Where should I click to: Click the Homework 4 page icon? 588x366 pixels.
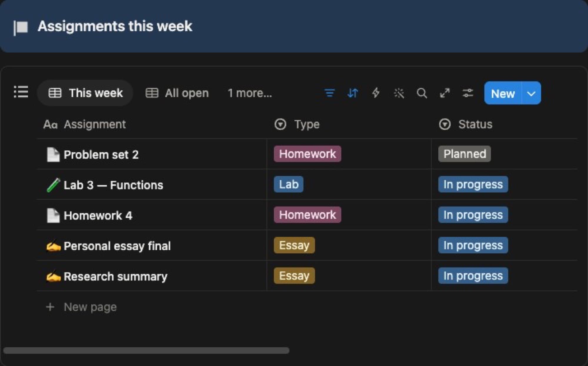pos(53,215)
